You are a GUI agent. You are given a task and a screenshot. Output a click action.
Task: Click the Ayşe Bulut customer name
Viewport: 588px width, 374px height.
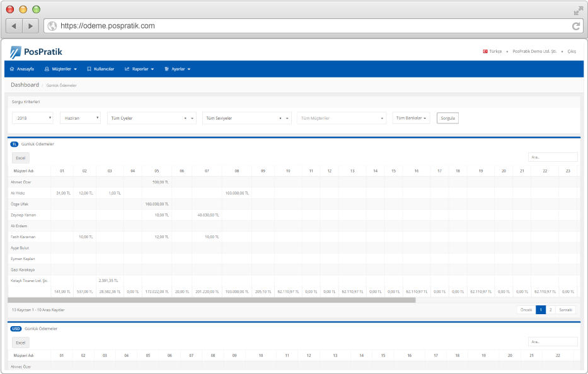(x=20, y=248)
